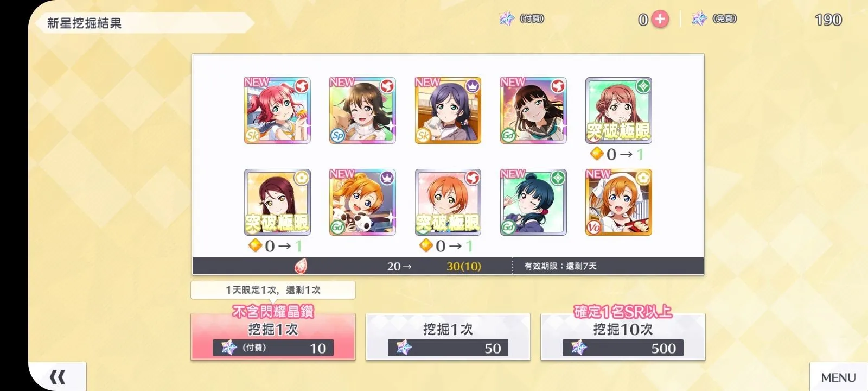Tap the pink plus icon to add paid stars
This screenshot has height=391, width=868.
click(660, 20)
